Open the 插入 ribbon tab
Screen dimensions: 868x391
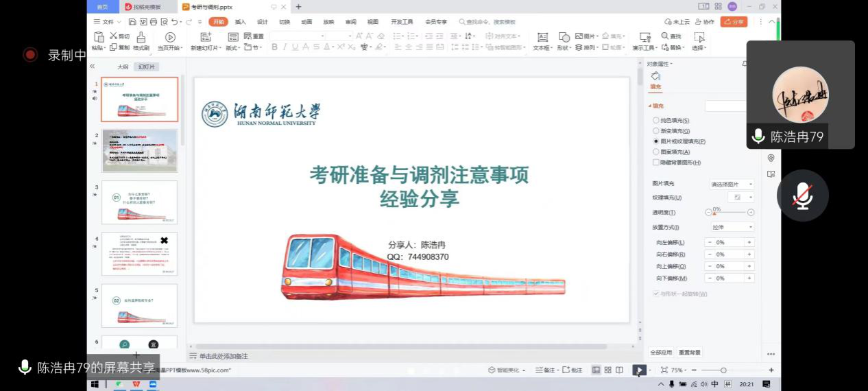240,22
